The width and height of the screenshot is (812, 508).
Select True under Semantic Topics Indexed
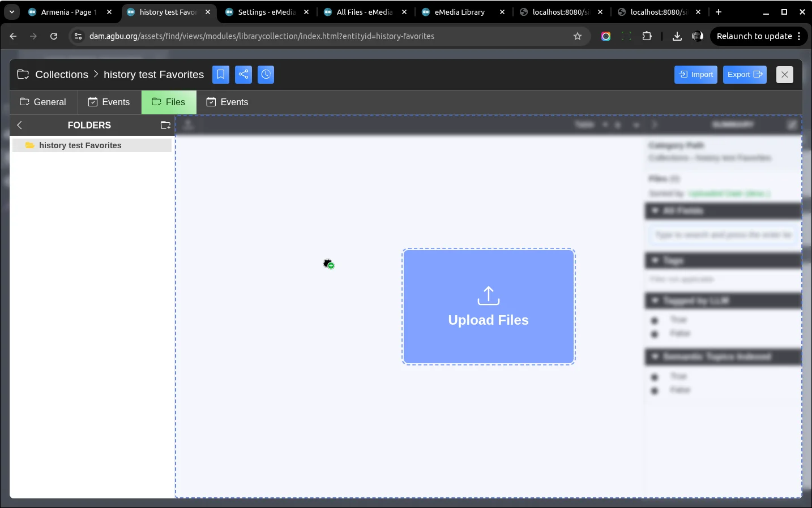(x=655, y=377)
